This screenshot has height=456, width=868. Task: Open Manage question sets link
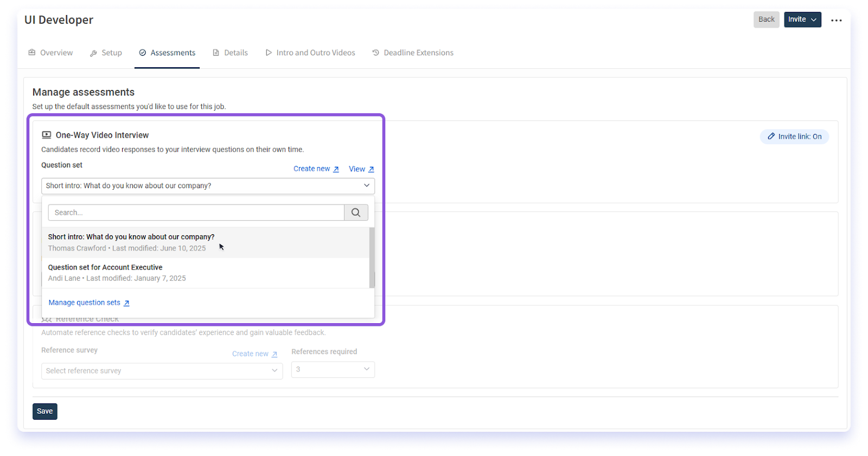coord(89,303)
